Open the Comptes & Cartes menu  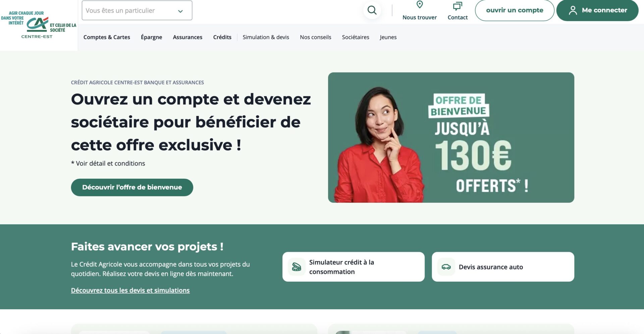tap(107, 37)
